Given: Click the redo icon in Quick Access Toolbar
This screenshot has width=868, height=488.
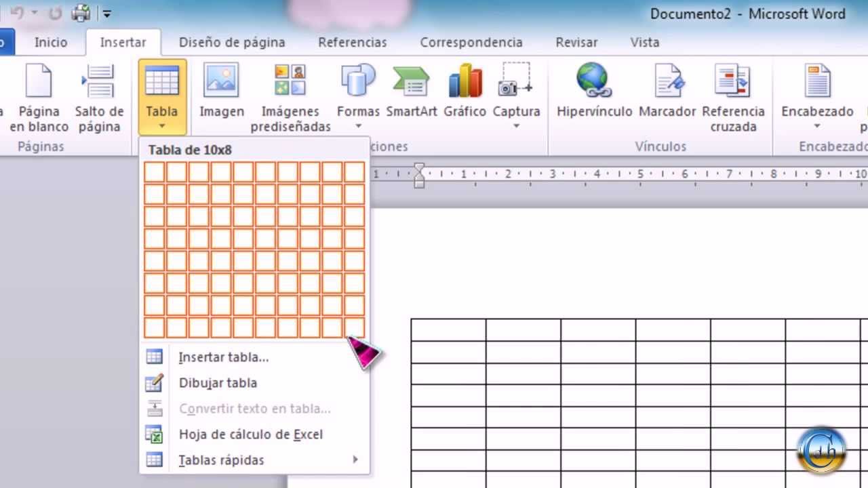Looking at the screenshot, I should pos(56,13).
